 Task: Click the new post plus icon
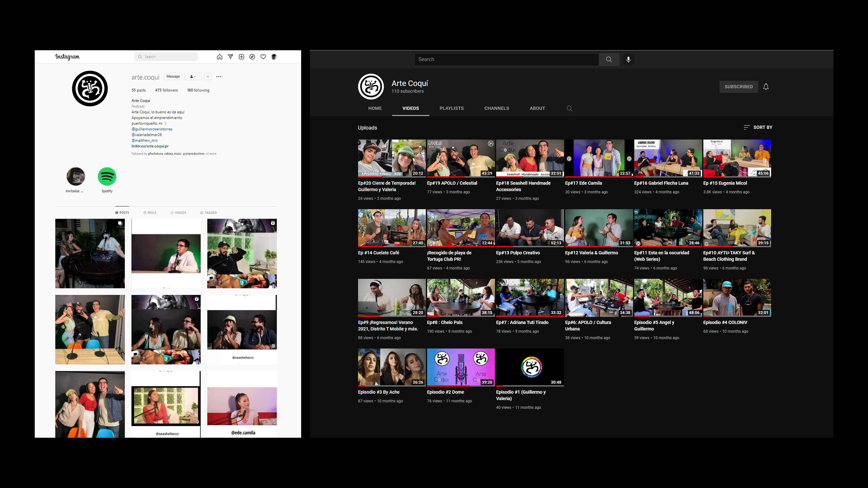point(241,57)
